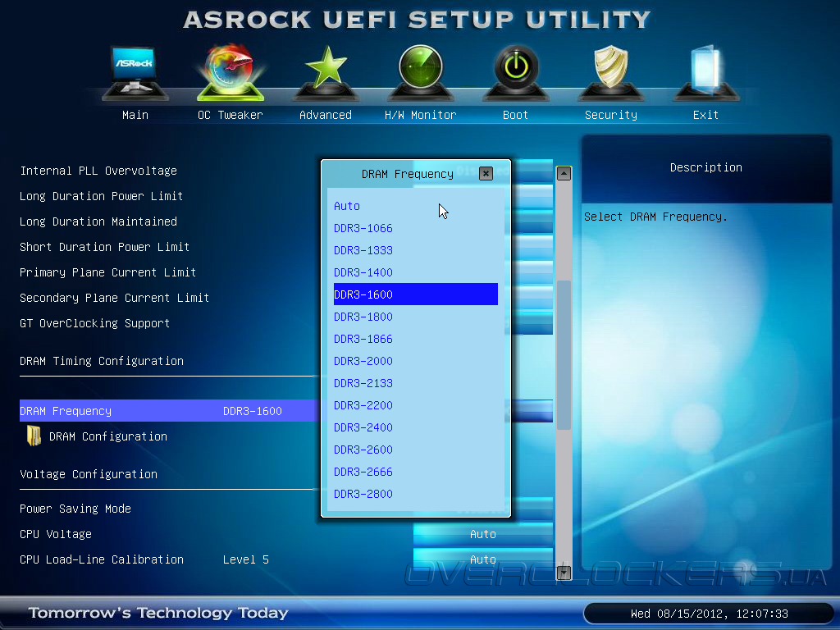The height and width of the screenshot is (630, 840).
Task: Open the Main section monitor icon
Action: point(135,72)
